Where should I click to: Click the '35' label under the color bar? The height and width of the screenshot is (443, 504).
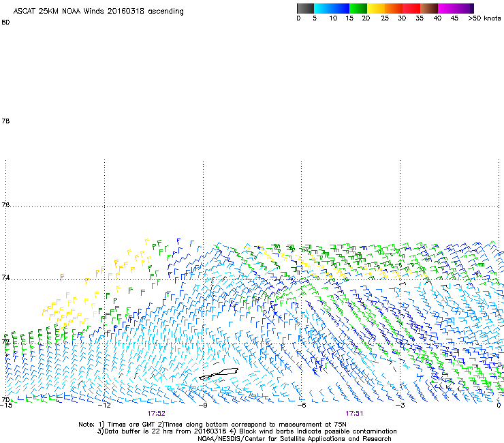pyautogui.click(x=420, y=18)
